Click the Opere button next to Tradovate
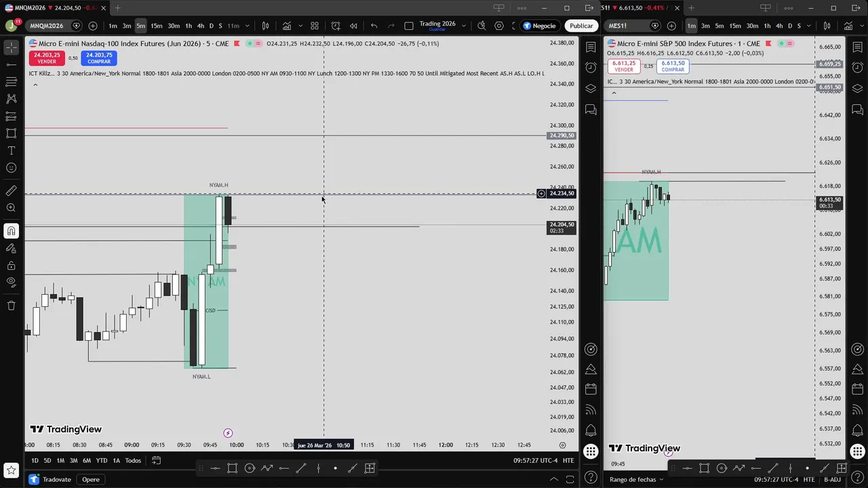The width and height of the screenshot is (868, 488). point(90,479)
